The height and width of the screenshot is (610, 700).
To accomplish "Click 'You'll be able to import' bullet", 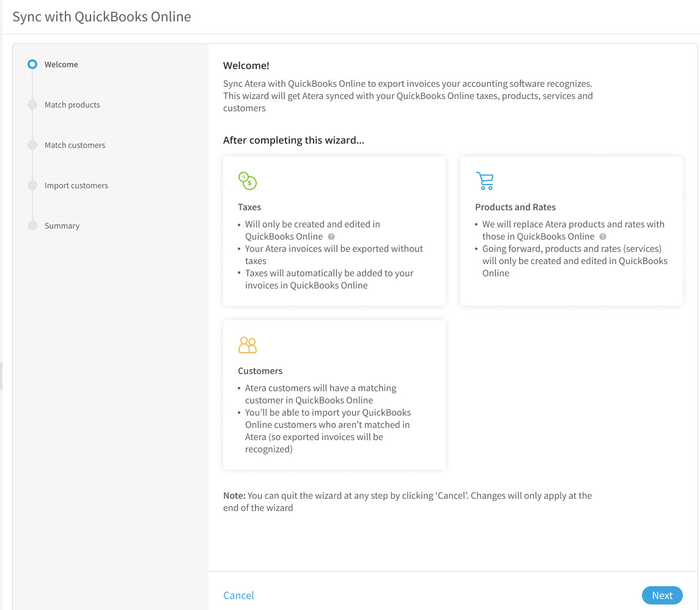I will pyautogui.click(x=328, y=431).
